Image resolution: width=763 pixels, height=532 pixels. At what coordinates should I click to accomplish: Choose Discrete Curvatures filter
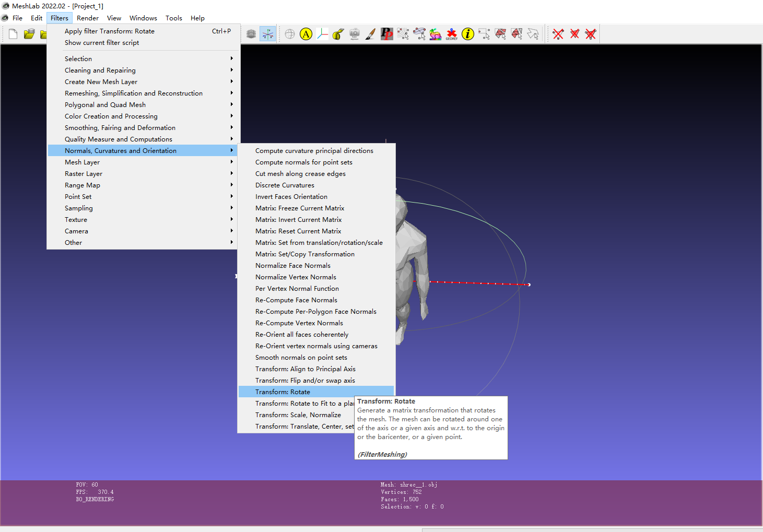316,185
